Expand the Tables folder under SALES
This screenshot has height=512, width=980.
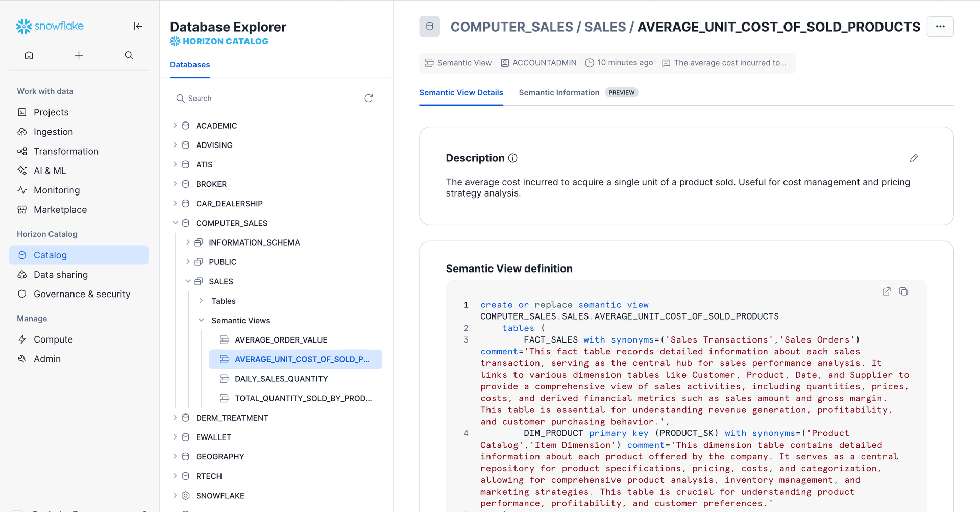click(201, 301)
